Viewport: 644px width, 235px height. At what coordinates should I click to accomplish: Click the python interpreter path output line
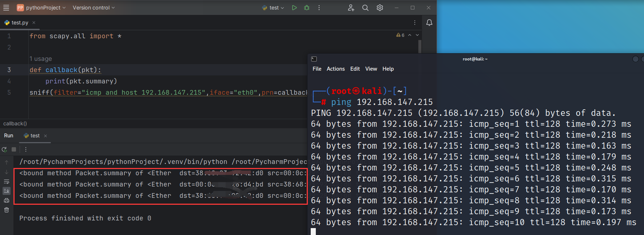pyautogui.click(x=163, y=162)
